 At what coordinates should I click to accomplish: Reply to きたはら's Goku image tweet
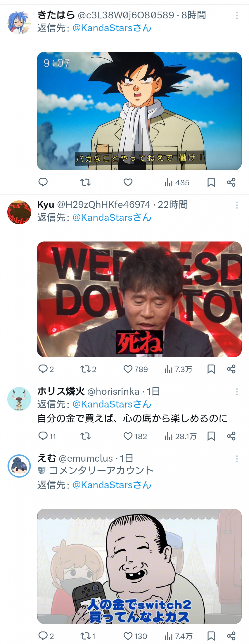click(43, 182)
